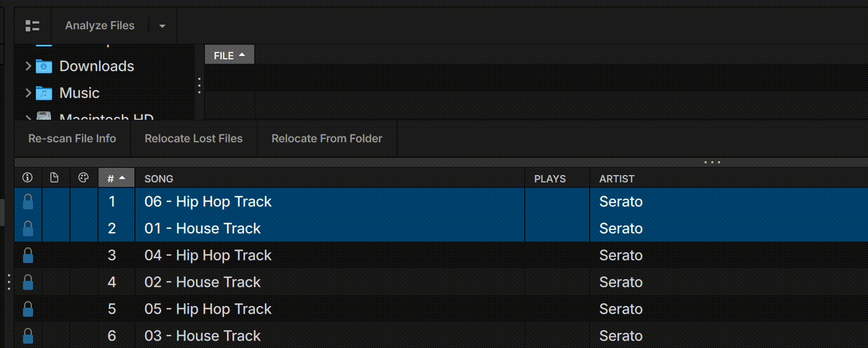Click lock icon for 04 - Hip Hop Track
The height and width of the screenshot is (348, 868).
(28, 256)
